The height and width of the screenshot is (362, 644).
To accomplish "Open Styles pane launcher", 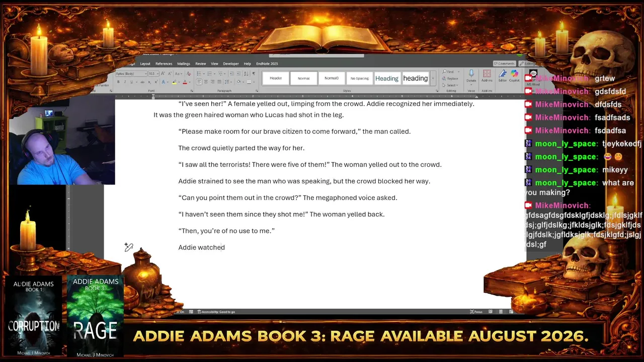I will 437,90.
